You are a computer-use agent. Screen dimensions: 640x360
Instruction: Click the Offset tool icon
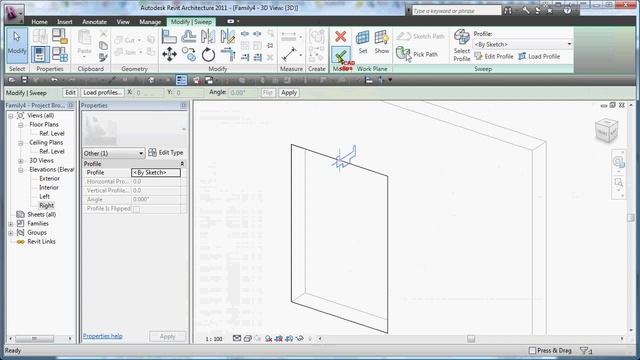189,37
